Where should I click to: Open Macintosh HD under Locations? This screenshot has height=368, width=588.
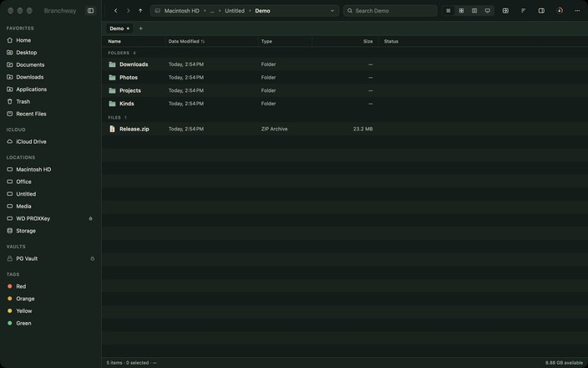point(51,169)
